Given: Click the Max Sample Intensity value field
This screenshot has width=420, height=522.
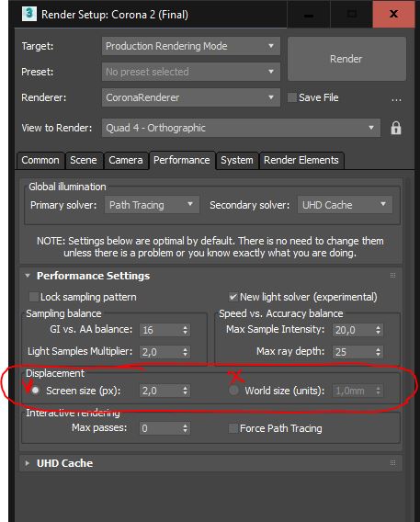Looking at the screenshot, I should click(353, 330).
